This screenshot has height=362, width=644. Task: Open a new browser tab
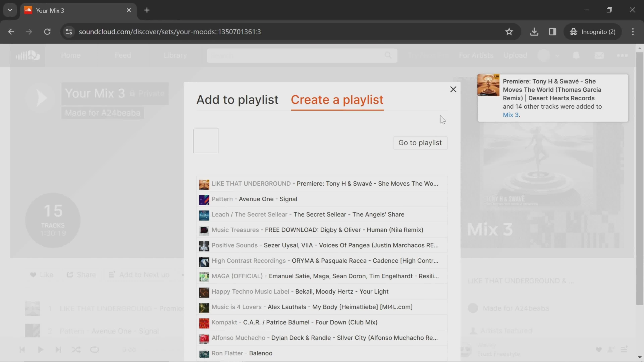click(147, 10)
